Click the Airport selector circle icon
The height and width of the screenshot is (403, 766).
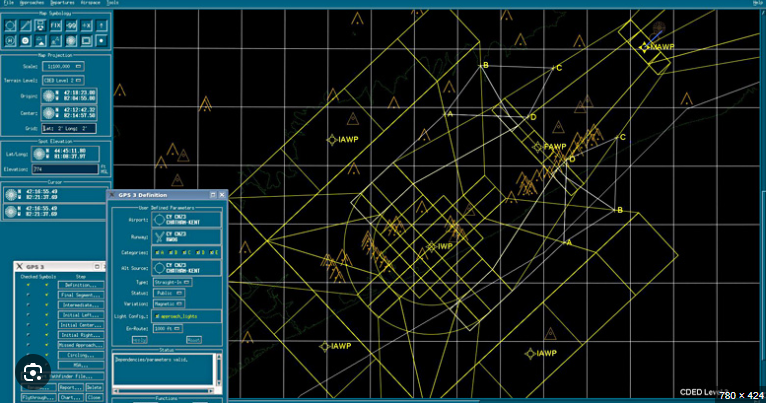click(159, 220)
